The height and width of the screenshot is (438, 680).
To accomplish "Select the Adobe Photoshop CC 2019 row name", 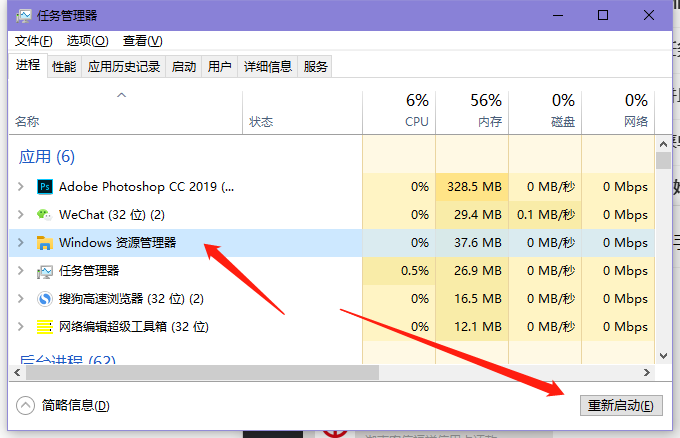I will coord(146,187).
